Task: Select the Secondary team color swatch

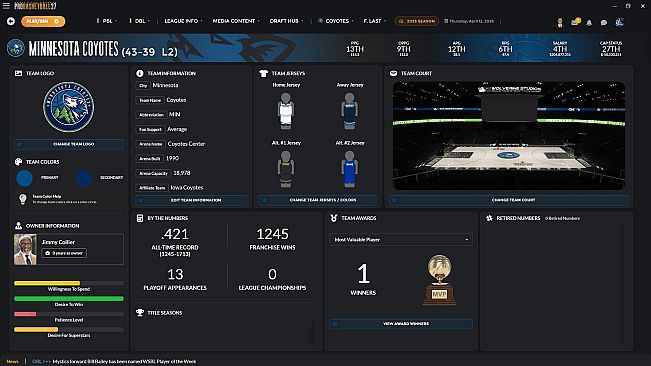Action: tap(84, 178)
